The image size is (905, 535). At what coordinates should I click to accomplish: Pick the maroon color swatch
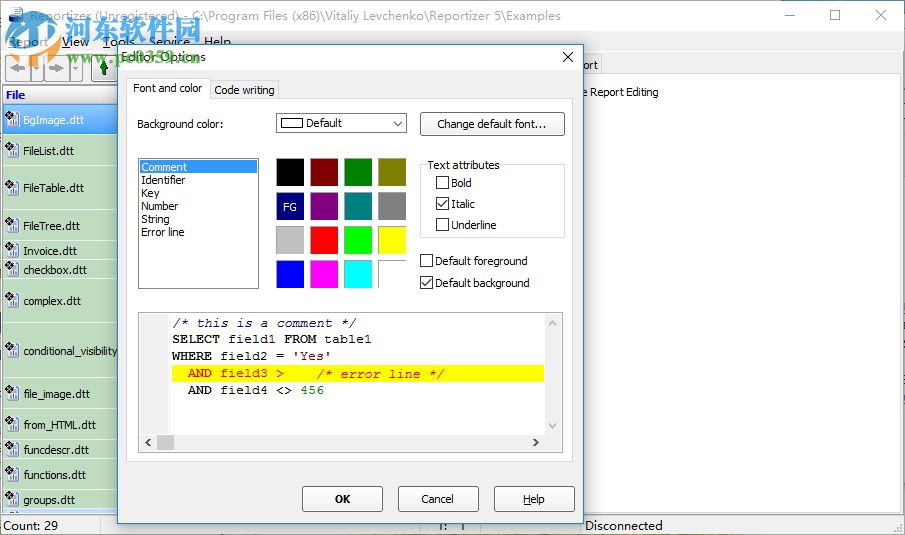(x=324, y=172)
